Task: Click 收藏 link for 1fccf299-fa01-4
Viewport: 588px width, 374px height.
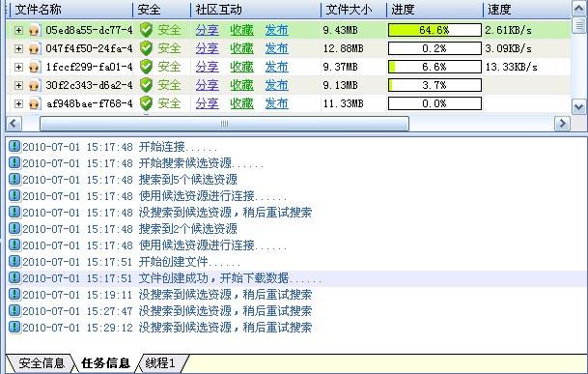Action: 241,67
